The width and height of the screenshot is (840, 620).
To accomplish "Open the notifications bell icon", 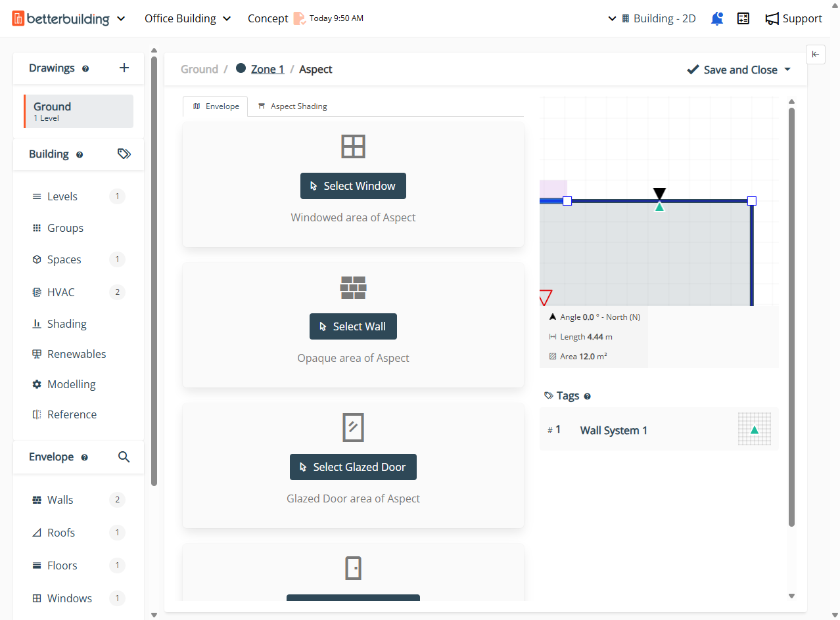I will (717, 18).
